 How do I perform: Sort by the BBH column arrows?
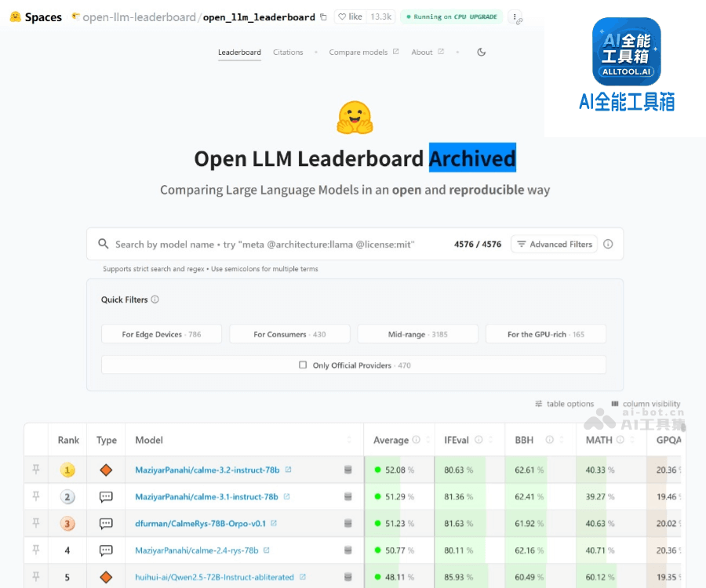(562, 440)
